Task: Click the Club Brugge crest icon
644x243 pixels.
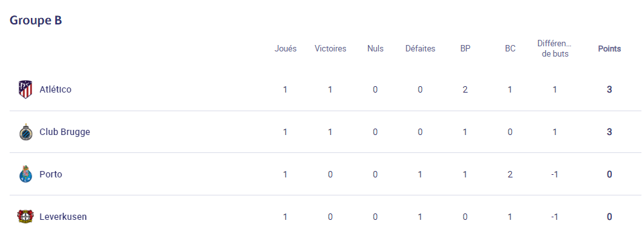Action: click(x=26, y=132)
